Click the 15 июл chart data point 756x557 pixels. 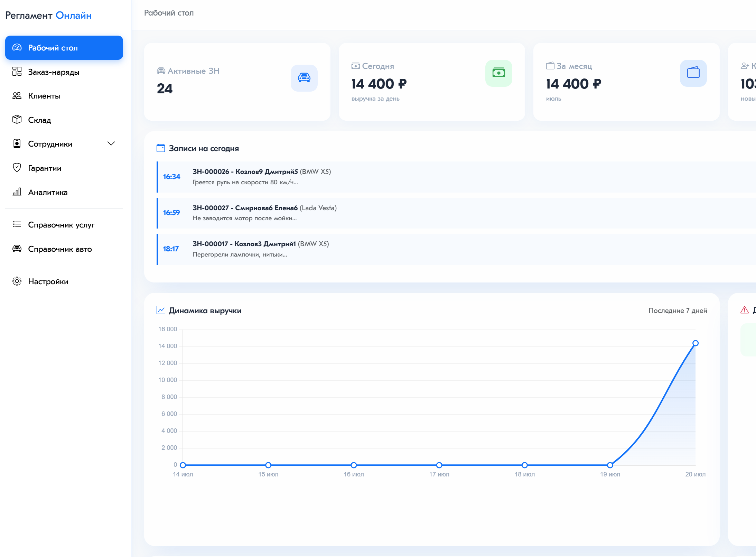(268, 465)
